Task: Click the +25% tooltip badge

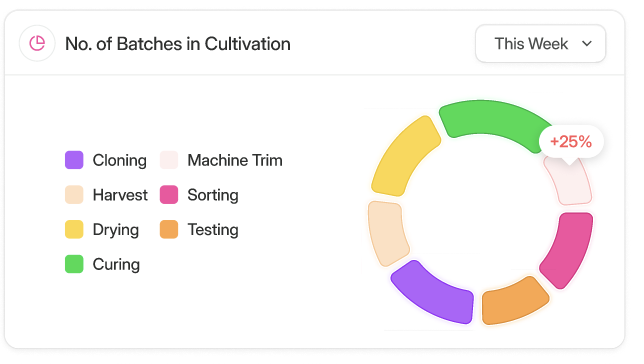Action: (571, 142)
